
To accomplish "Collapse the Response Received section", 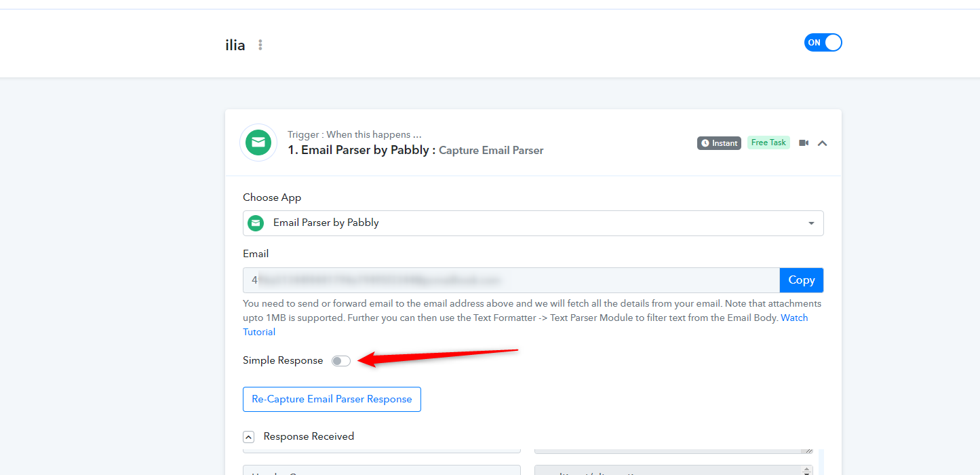I will [x=249, y=437].
